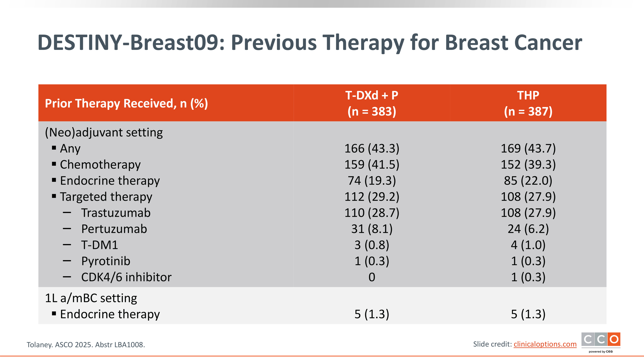
Task: Click the CCO logo icon
Action: pyautogui.click(x=601, y=339)
